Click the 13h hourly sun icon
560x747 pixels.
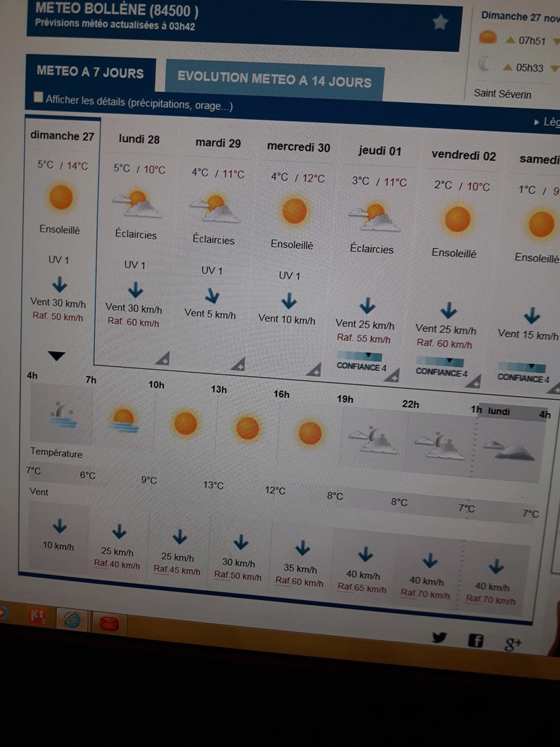point(248,428)
